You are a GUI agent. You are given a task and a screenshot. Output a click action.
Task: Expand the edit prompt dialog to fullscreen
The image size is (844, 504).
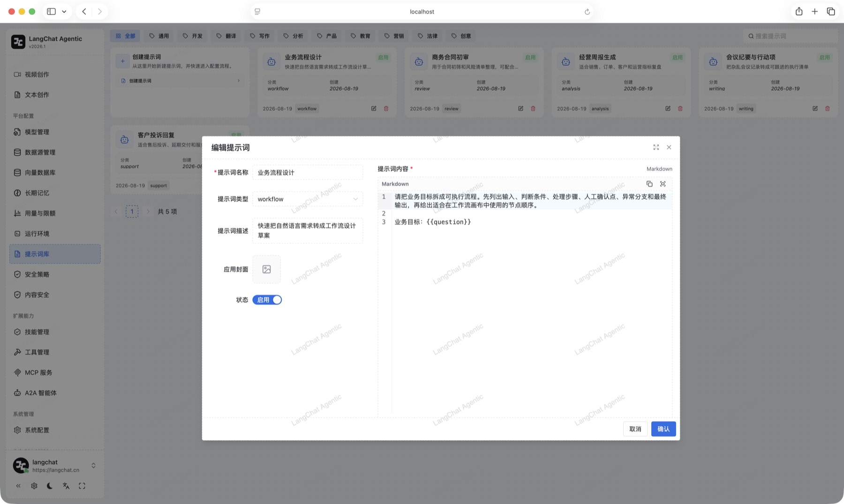coord(656,147)
